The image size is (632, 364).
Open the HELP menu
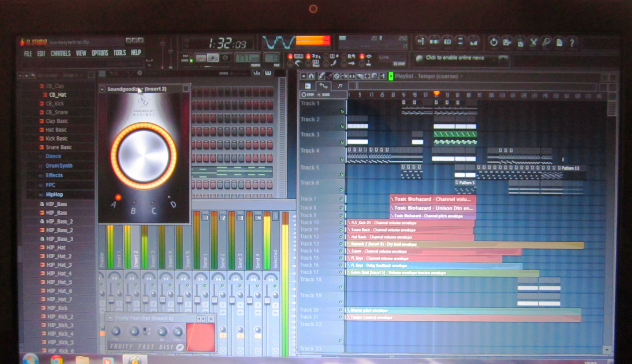[136, 52]
